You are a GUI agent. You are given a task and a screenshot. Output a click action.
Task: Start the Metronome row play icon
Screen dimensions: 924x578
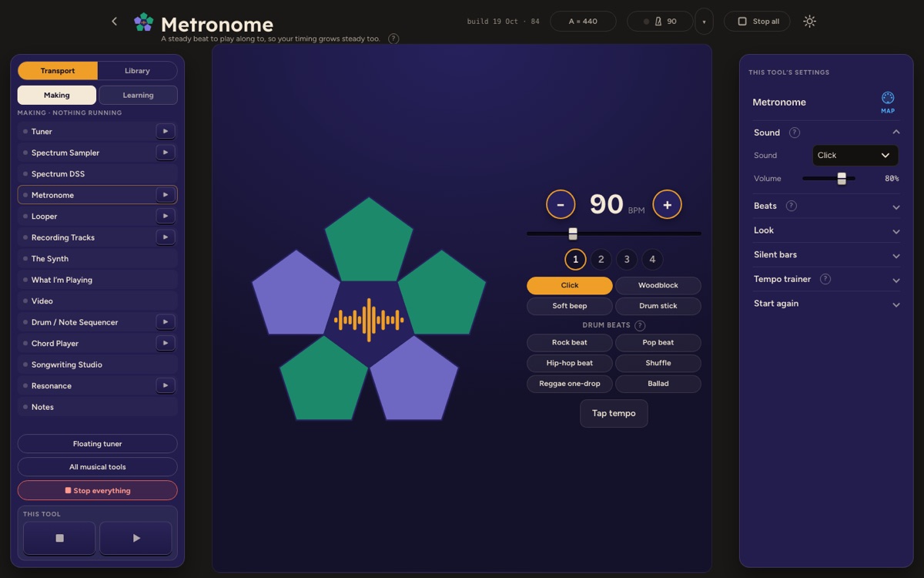coord(166,195)
